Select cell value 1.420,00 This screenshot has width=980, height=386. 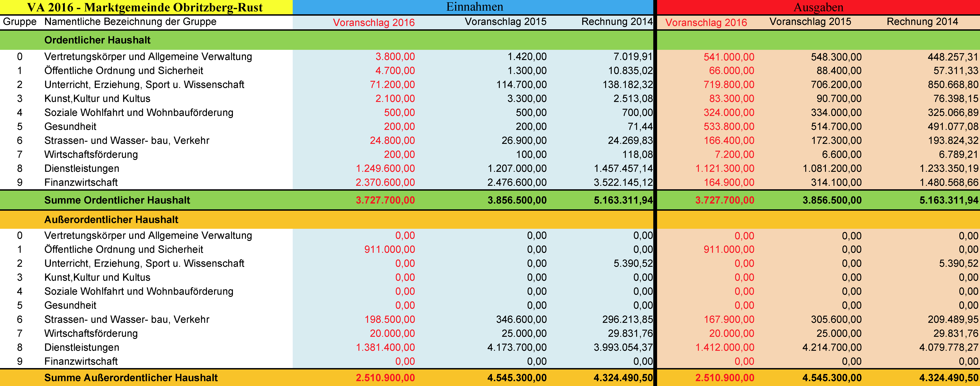527,57
